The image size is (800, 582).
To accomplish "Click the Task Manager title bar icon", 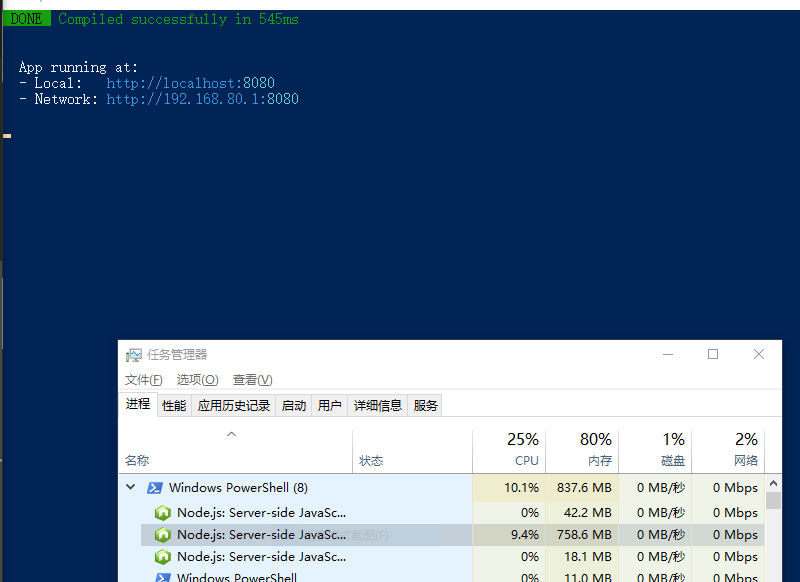I will [134, 355].
